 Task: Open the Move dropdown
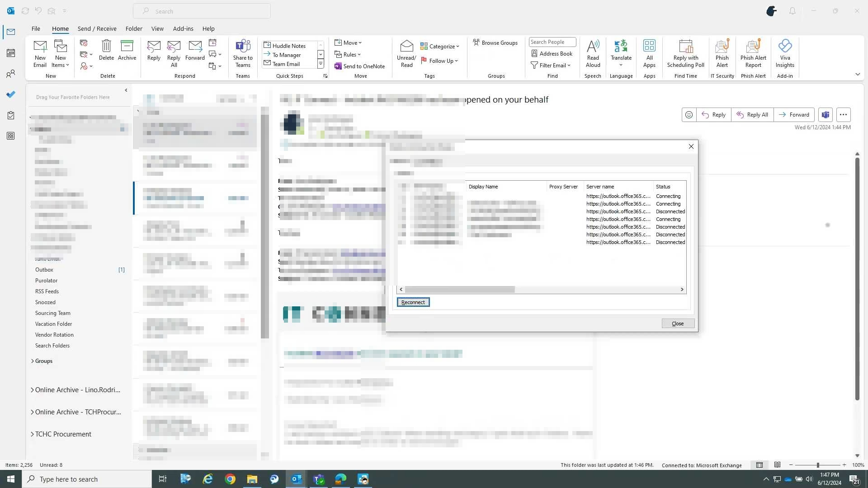pyautogui.click(x=348, y=42)
